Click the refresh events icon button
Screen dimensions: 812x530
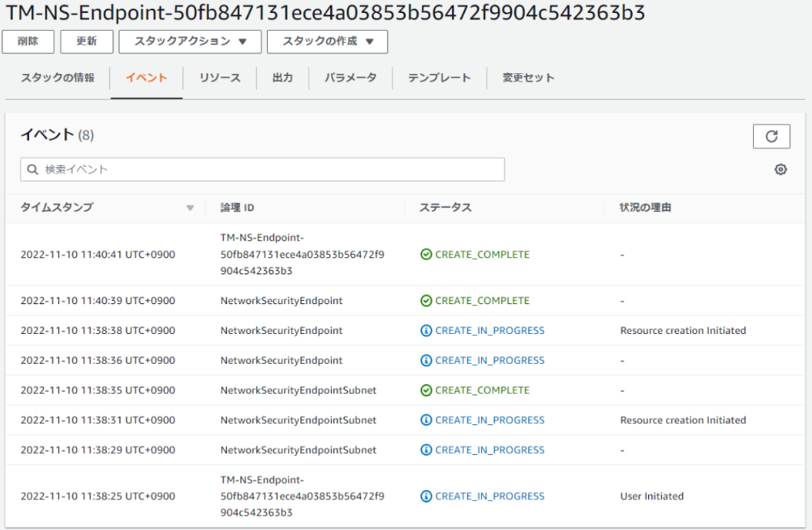(x=771, y=136)
